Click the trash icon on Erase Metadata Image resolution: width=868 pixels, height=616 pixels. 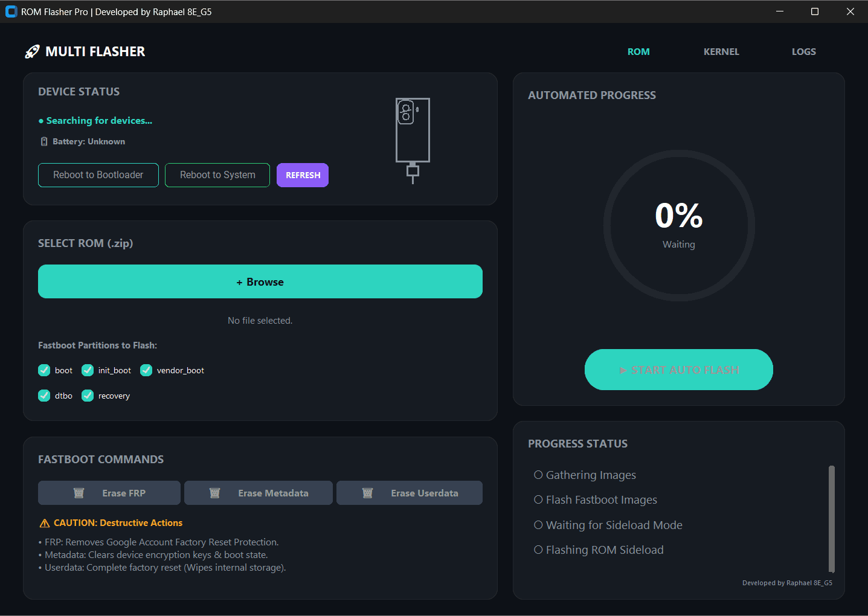(214, 493)
